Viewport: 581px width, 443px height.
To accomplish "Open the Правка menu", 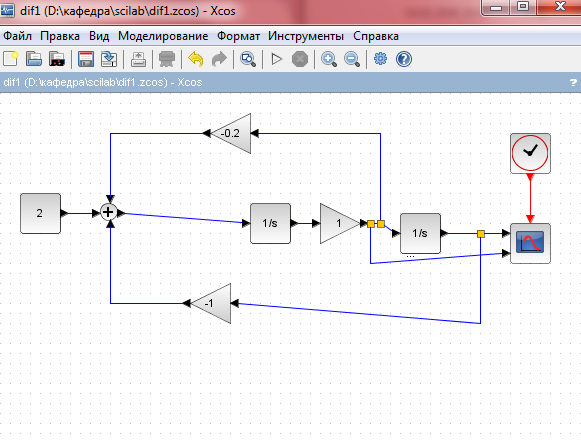I will click(60, 36).
